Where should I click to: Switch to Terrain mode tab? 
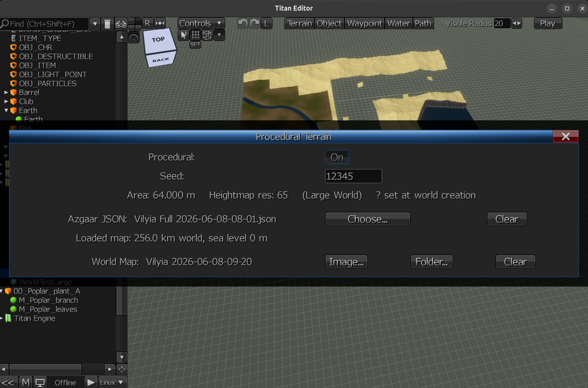coord(299,23)
